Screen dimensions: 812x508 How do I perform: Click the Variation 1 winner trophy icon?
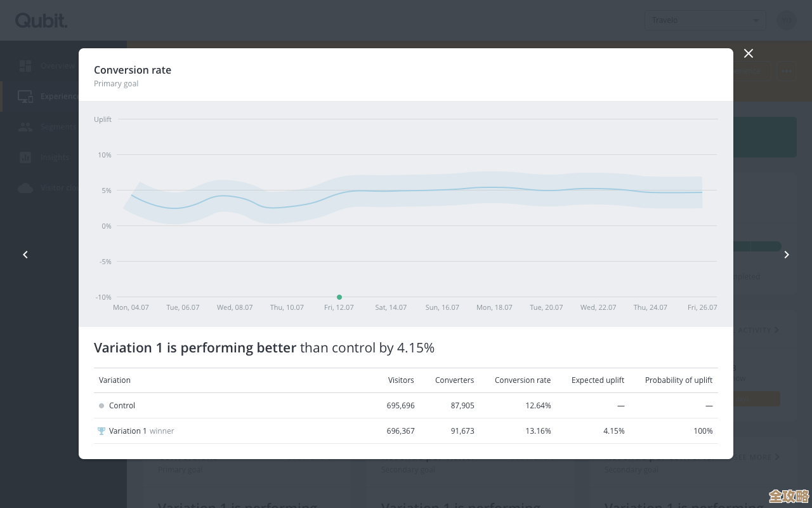pyautogui.click(x=101, y=431)
